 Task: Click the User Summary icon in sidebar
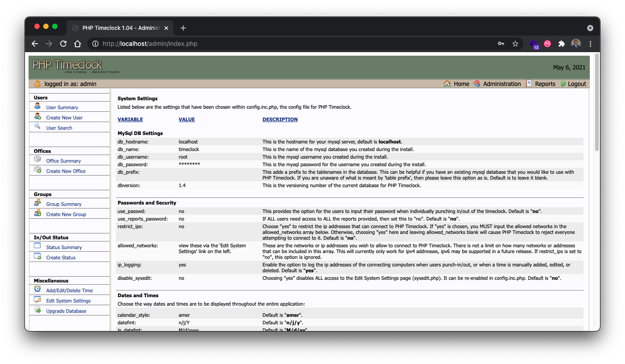tap(38, 106)
